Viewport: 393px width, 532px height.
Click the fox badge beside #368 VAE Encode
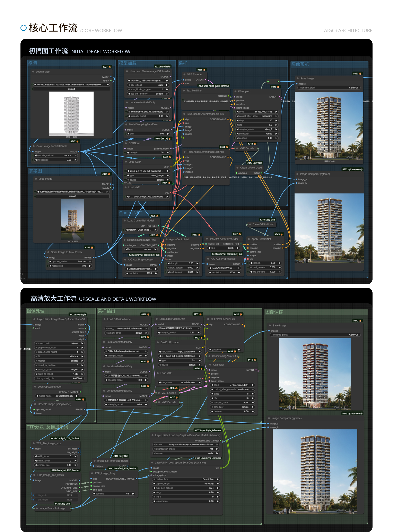tap(204, 70)
